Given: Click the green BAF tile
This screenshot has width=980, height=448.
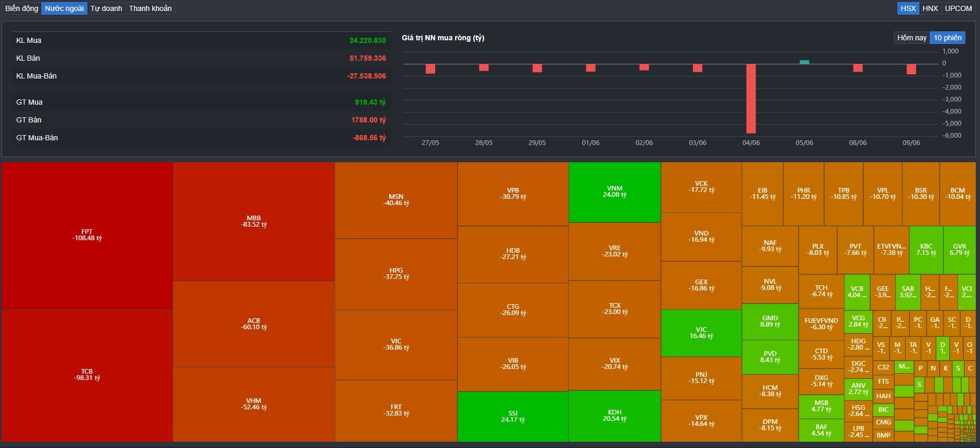Looking at the screenshot, I should (x=822, y=430).
